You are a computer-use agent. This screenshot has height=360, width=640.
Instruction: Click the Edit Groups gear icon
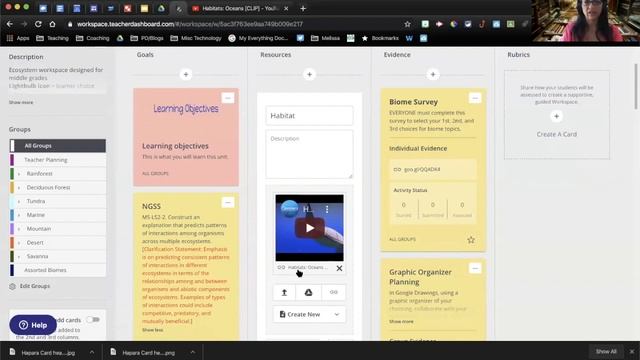pos(12,287)
